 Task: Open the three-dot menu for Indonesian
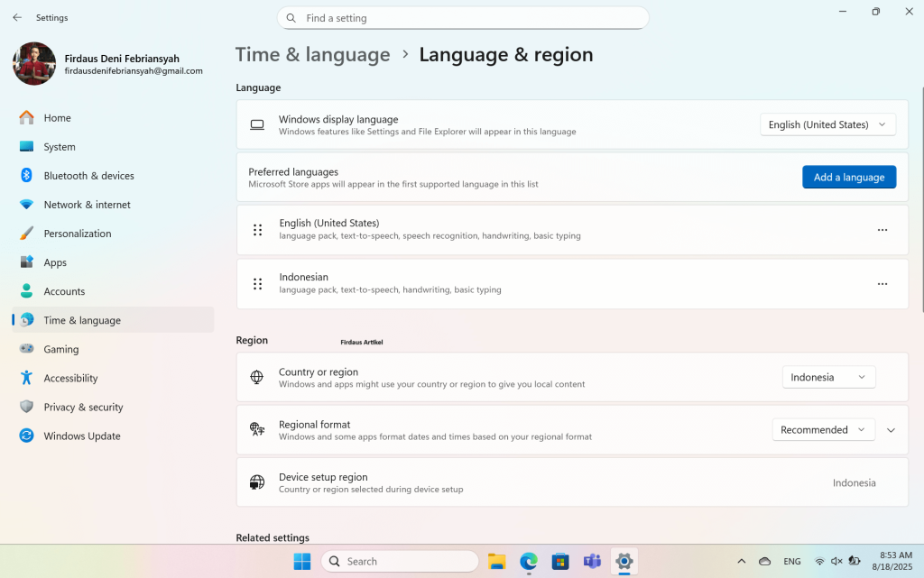click(882, 284)
